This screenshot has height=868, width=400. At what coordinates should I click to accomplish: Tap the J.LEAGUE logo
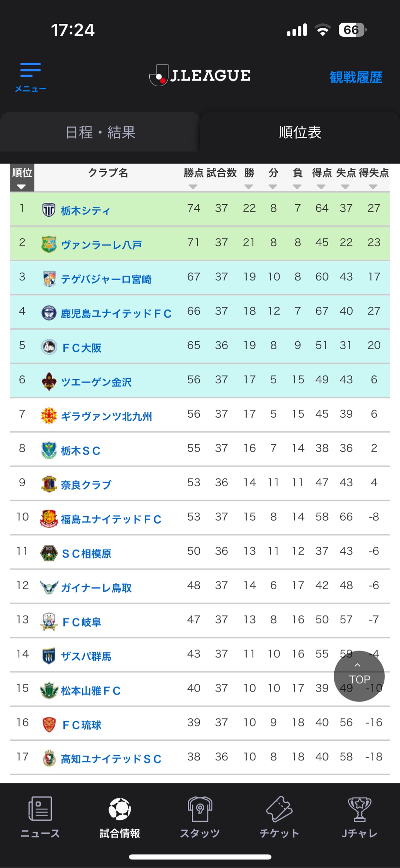point(200,76)
